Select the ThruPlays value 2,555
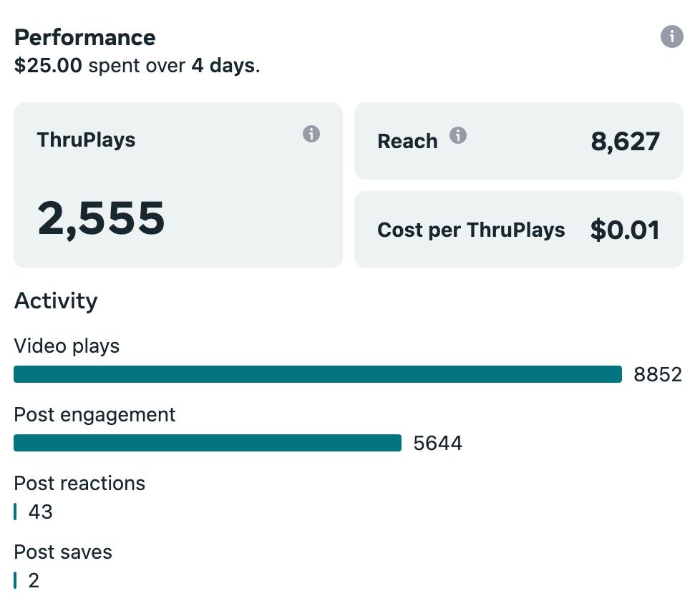 [x=101, y=218]
